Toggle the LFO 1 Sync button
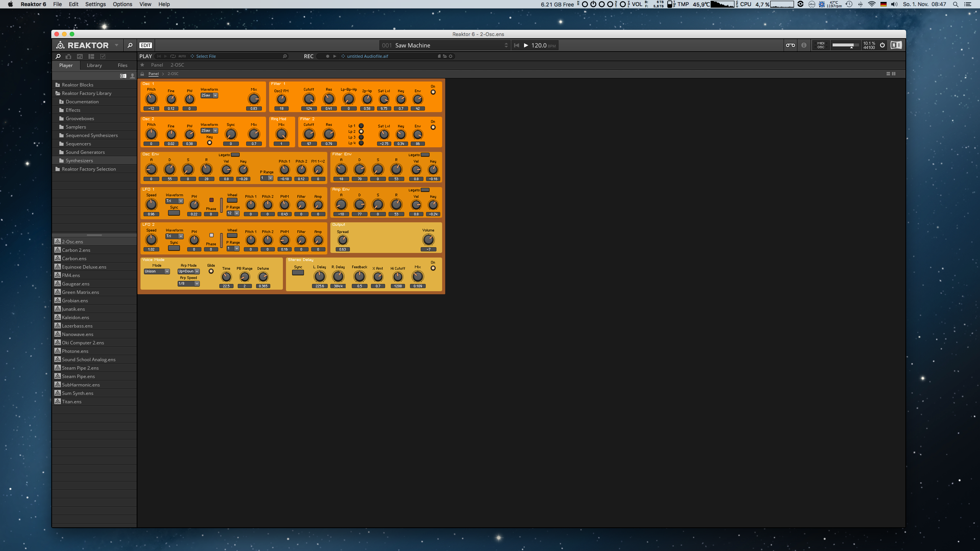The width and height of the screenshot is (980, 551). click(174, 213)
